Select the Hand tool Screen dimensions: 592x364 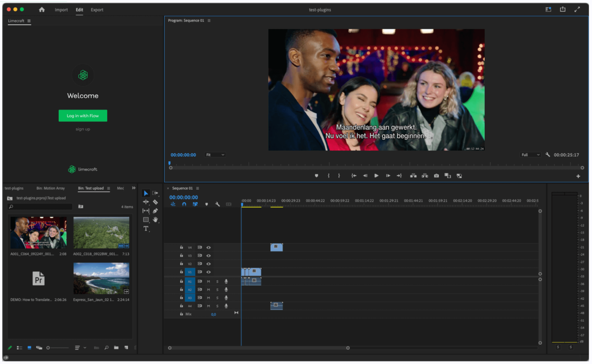click(155, 220)
